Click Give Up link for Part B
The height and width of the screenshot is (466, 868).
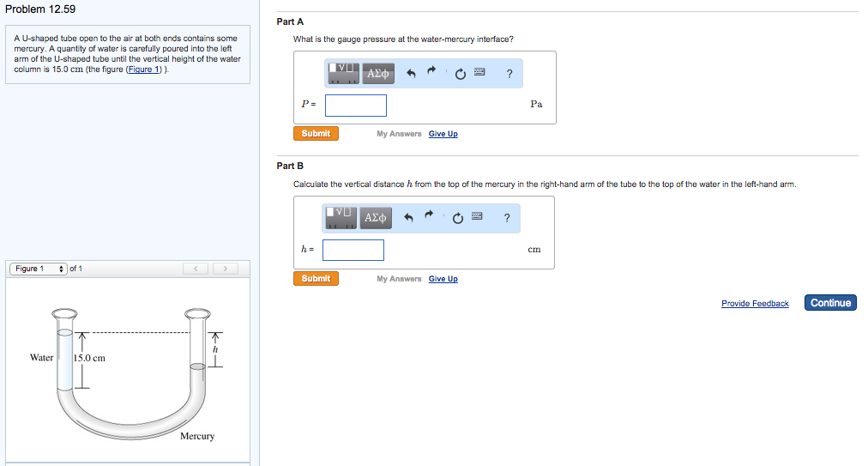coord(443,279)
